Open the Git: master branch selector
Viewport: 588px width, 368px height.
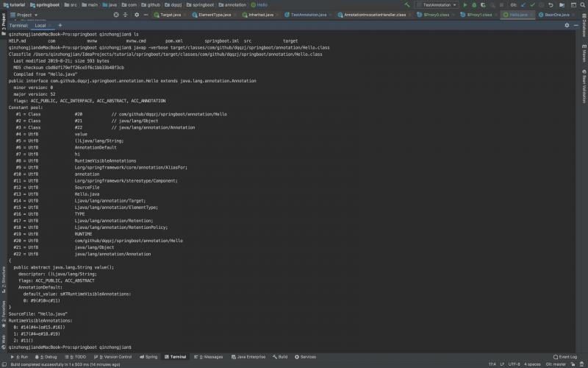pyautogui.click(x=556, y=364)
